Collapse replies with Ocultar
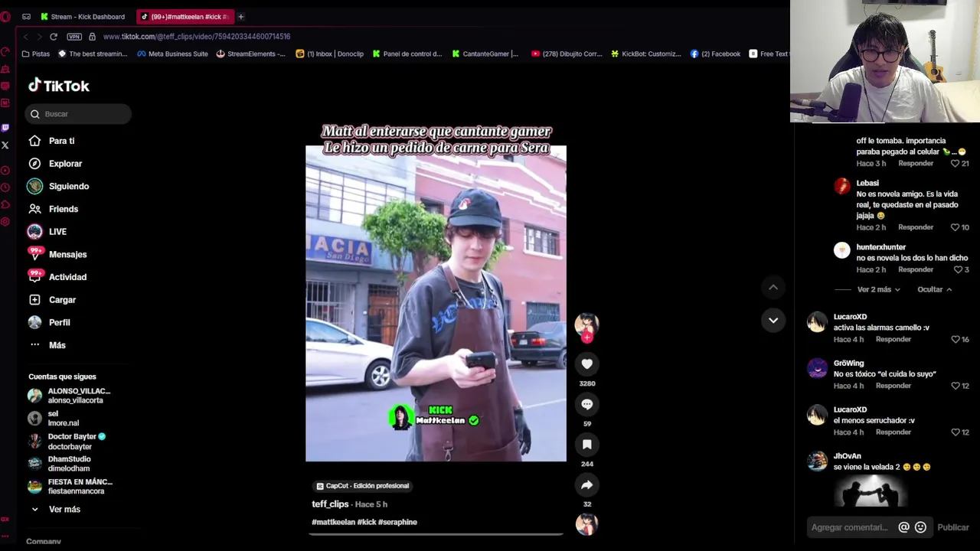 (x=934, y=289)
